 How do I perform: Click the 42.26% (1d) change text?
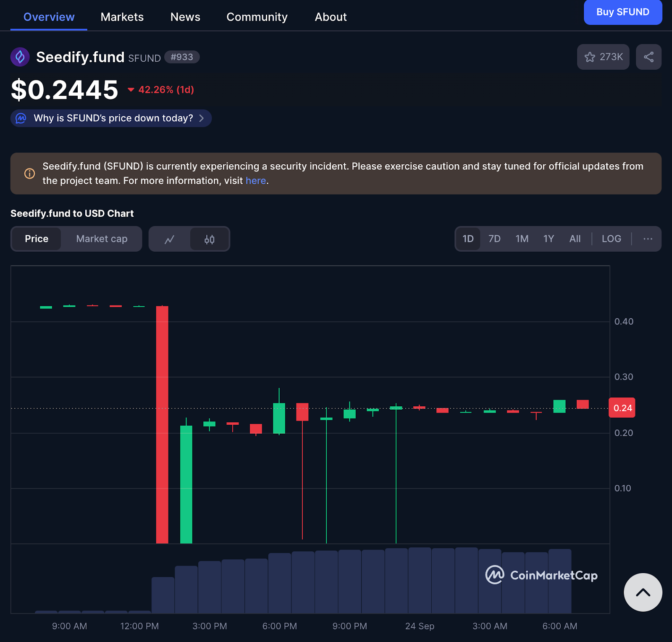[x=166, y=89]
